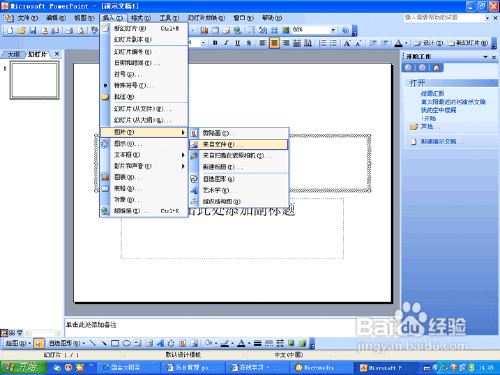Click the Show Grid toolbar icon
Screen dimensions: 500x375
pyautogui.click(x=274, y=30)
